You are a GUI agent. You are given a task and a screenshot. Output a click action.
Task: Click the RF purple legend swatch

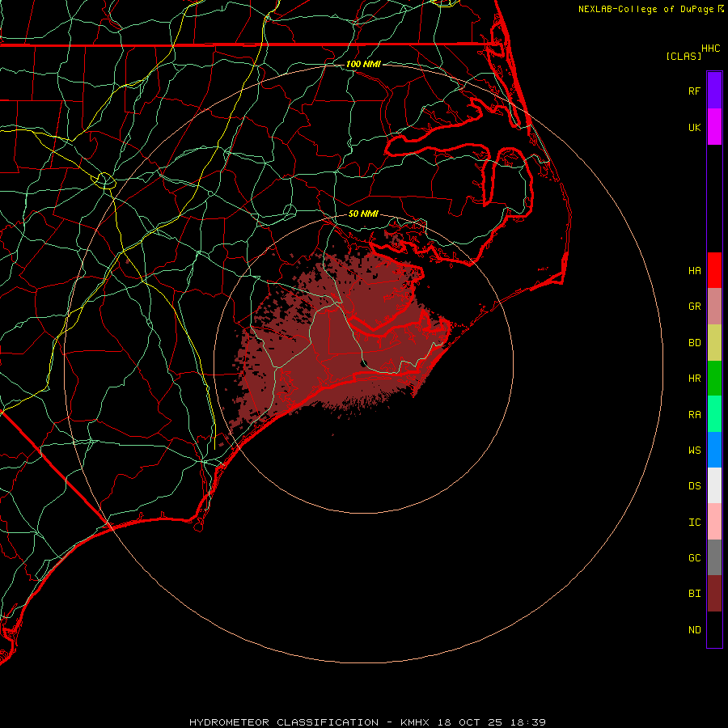[714, 91]
